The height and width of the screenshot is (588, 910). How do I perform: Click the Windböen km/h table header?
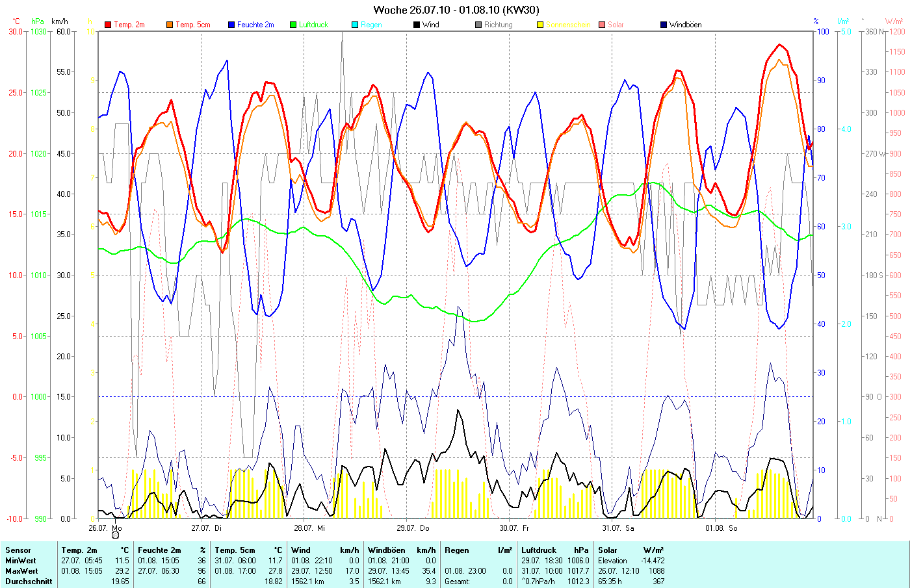click(401, 550)
